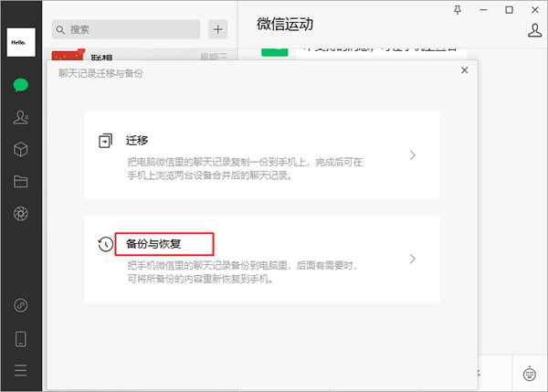Screen dimensions: 548x392
Task: Open chat info via top-right person icon
Action: pos(535,30)
